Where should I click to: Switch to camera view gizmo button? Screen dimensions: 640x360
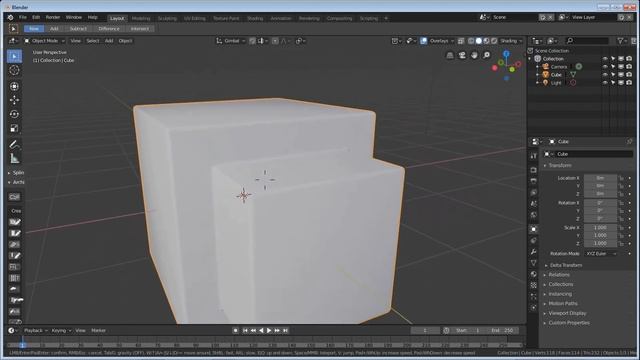462,55
